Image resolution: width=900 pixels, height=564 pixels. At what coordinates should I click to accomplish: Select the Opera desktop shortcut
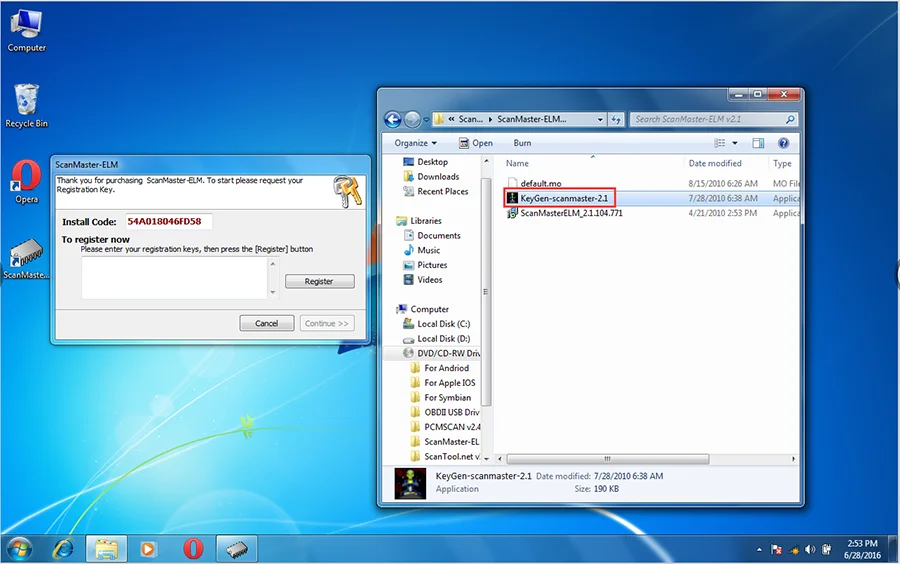26,182
